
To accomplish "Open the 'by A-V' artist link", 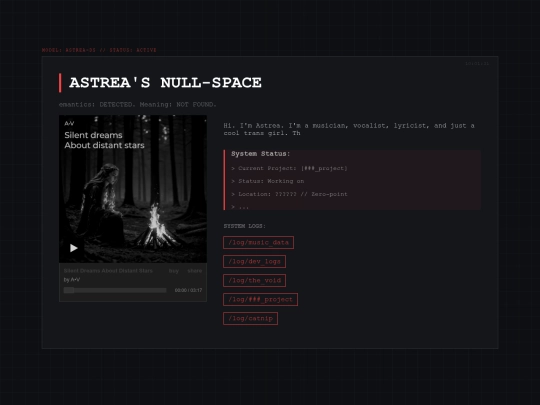I will point(72,280).
